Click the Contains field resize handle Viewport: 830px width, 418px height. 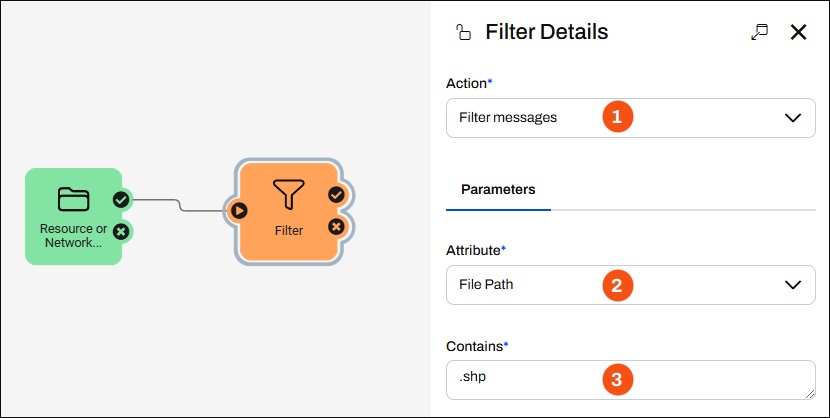[809, 394]
